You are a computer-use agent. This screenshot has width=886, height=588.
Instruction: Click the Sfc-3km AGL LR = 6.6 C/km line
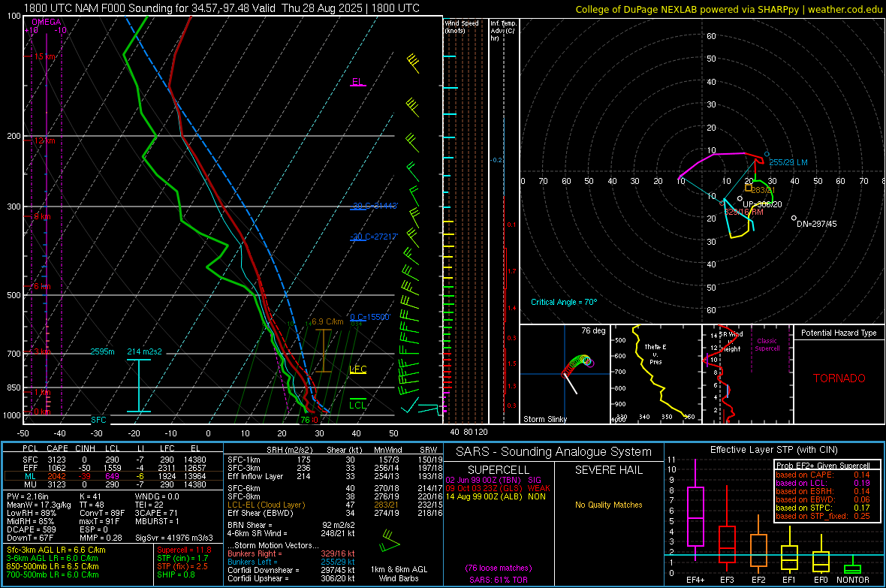coord(56,550)
